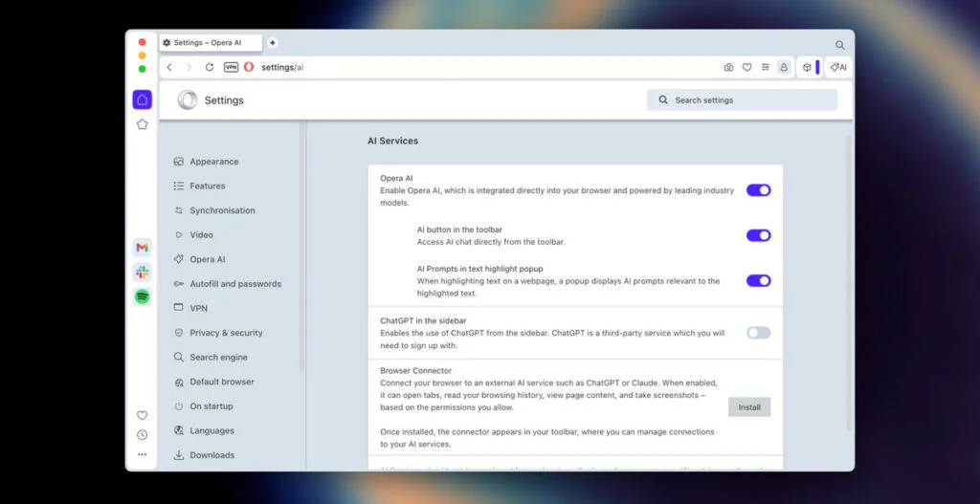Screen dimensions: 980x504
Task: Open Languages settings section
Action: pyautogui.click(x=204, y=430)
